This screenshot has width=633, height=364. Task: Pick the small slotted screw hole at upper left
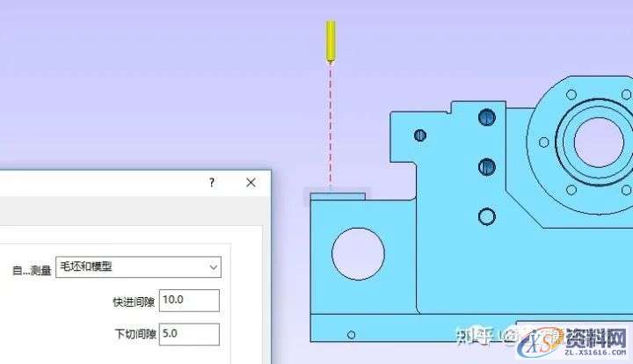point(420,135)
